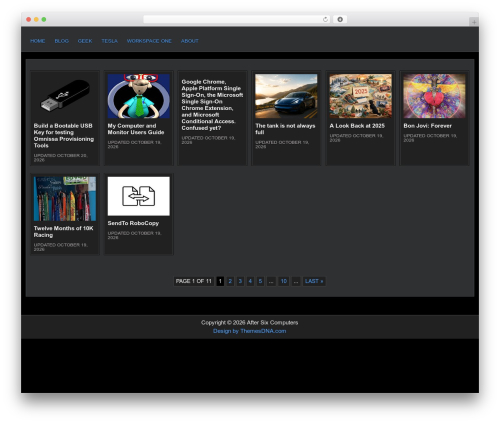
Task: Click the updated date under Twelve Months of 10K Racing
Action: click(61, 247)
